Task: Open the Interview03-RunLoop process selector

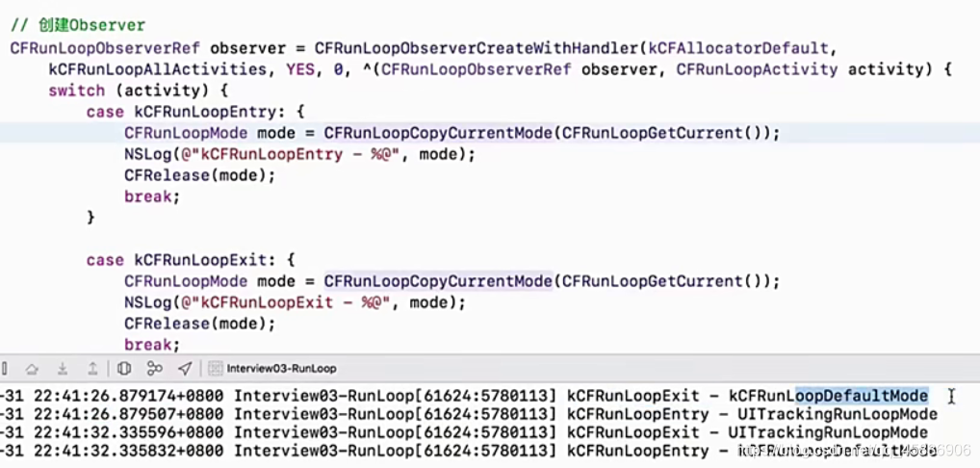Action: (281, 369)
